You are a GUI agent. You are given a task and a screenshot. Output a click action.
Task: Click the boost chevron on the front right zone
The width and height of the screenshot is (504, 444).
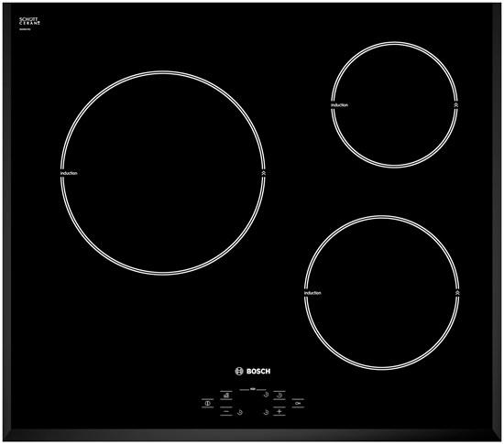[457, 293]
